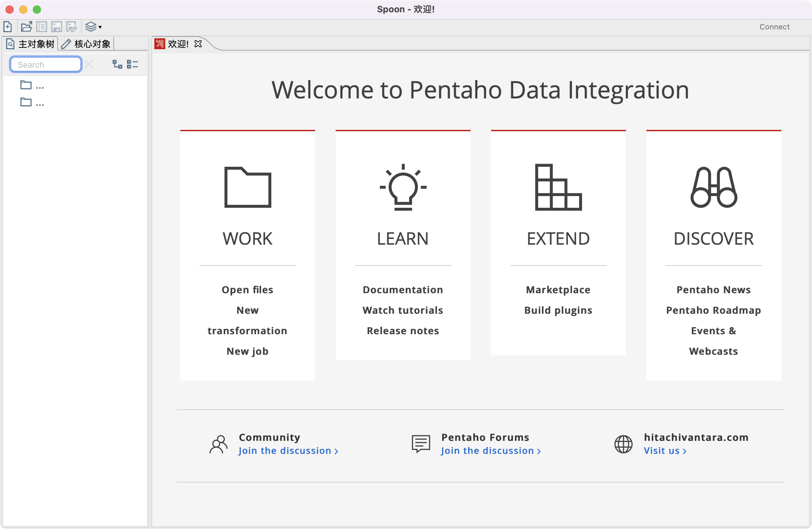Click the LEARN lightbulb icon
The image size is (812, 529).
[403, 187]
